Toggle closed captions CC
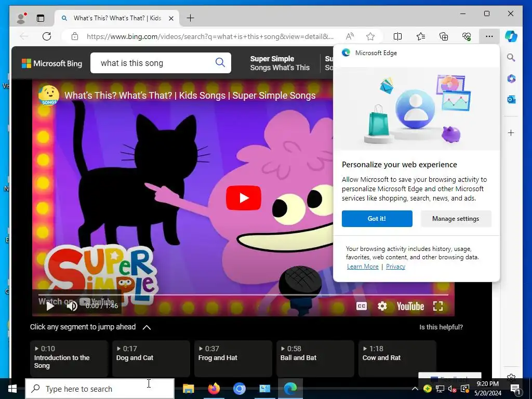 362,306
